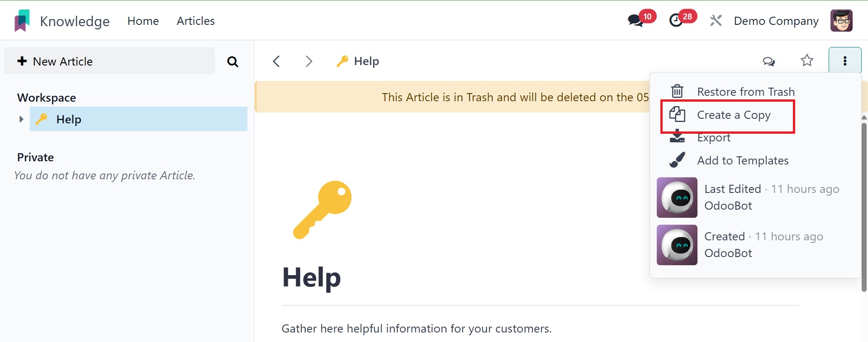The width and height of the screenshot is (868, 342).
Task: Close the three-dot options menu button
Action: click(x=845, y=61)
